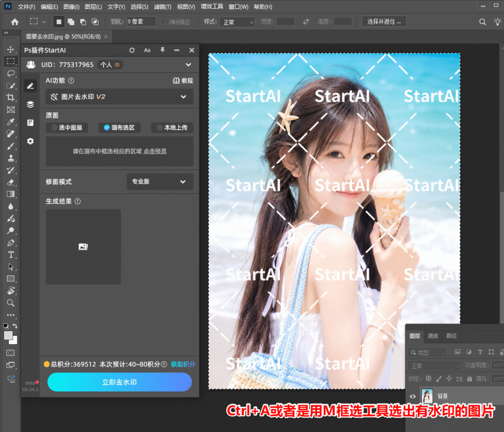Reset default foreground background colors
The image size is (504, 432).
point(6,326)
